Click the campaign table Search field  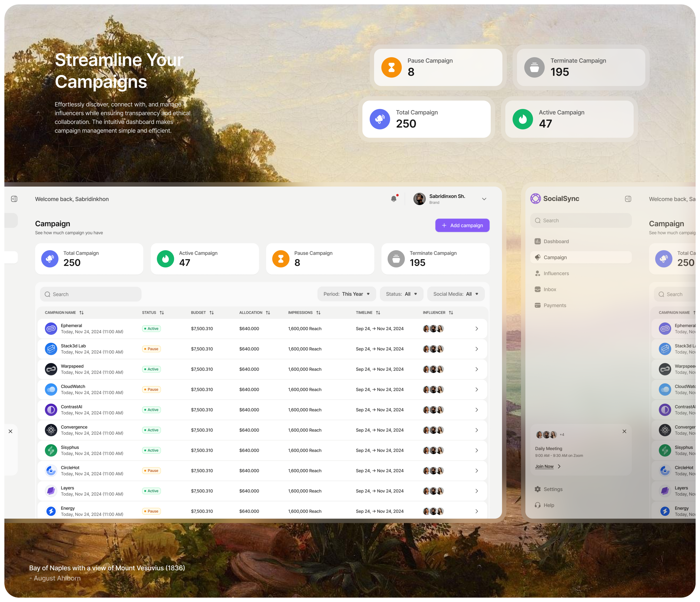[x=91, y=294]
